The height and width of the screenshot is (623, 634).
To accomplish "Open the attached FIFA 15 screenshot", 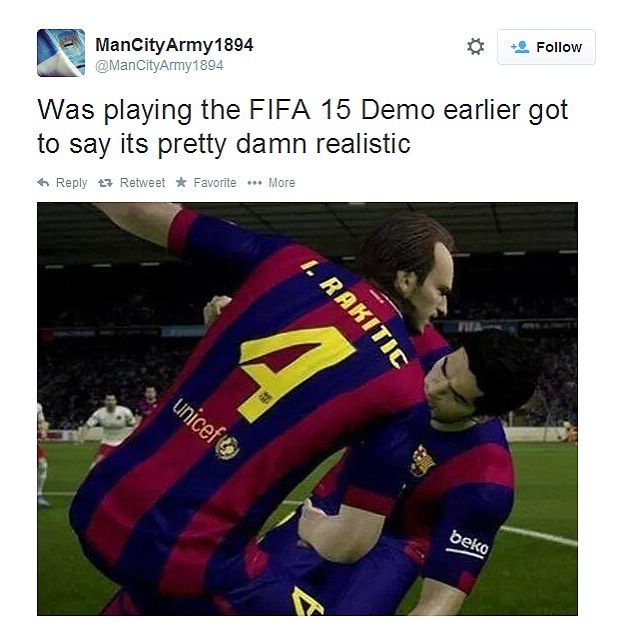I will click(x=307, y=409).
